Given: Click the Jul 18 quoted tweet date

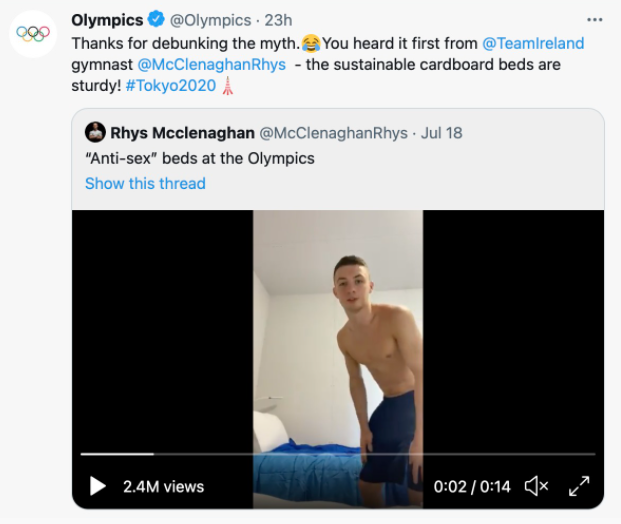Looking at the screenshot, I should [442, 132].
